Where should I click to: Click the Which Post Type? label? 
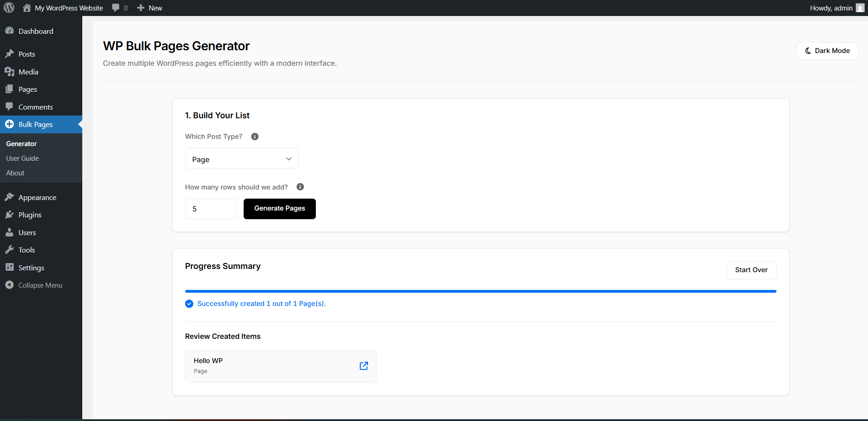tap(213, 137)
